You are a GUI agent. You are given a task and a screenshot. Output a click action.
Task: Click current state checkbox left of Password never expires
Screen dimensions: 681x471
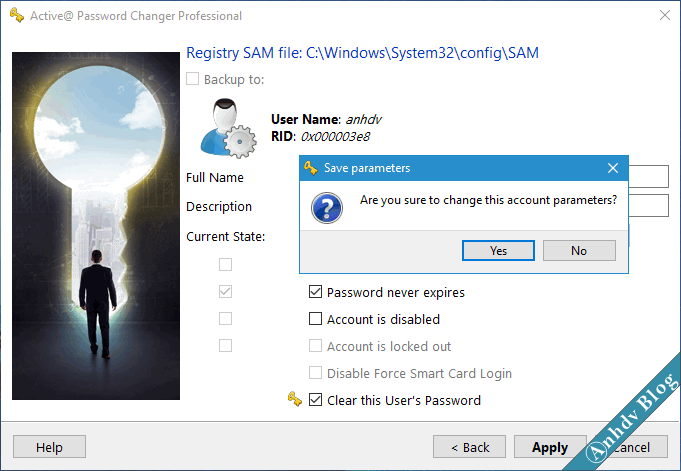225,292
